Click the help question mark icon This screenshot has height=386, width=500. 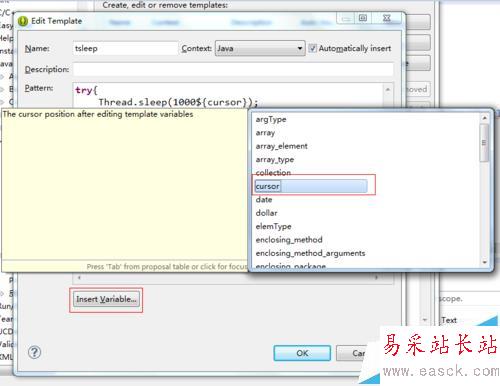[x=34, y=352]
